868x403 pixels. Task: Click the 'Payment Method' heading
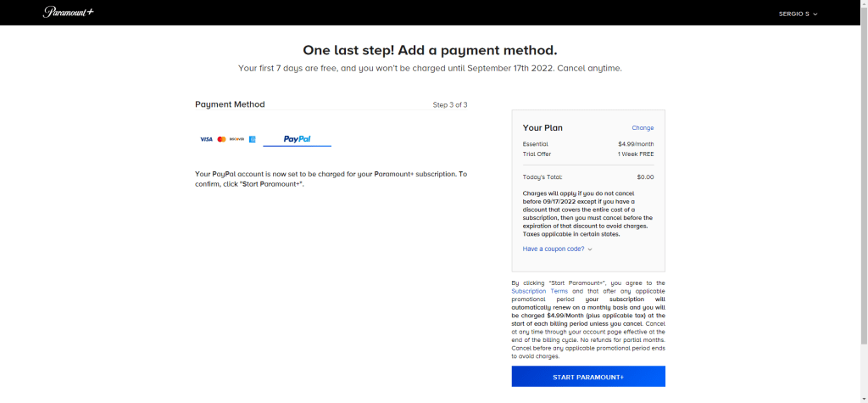point(230,104)
